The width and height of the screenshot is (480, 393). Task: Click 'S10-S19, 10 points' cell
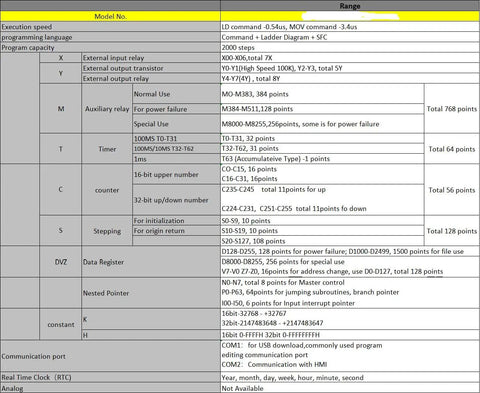click(322, 231)
